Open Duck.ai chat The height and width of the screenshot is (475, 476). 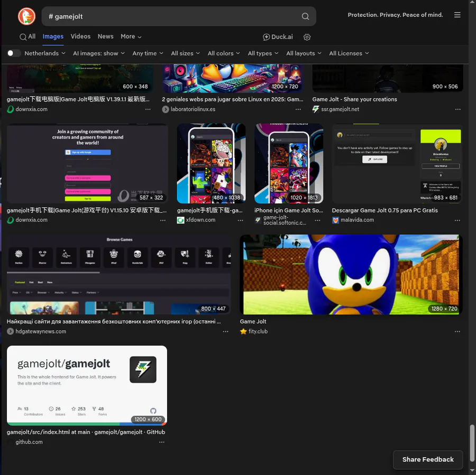point(278,37)
